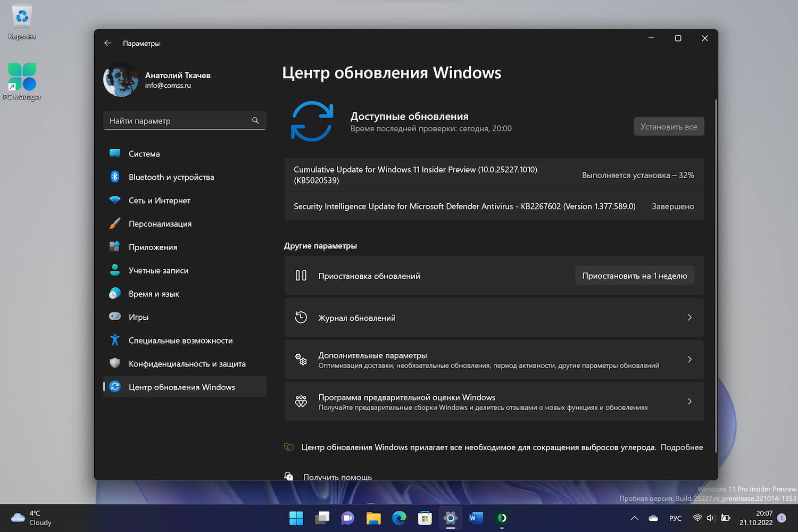Click the OneDrive cloud tray icon
Screen dimensions: 798x532
click(653, 518)
